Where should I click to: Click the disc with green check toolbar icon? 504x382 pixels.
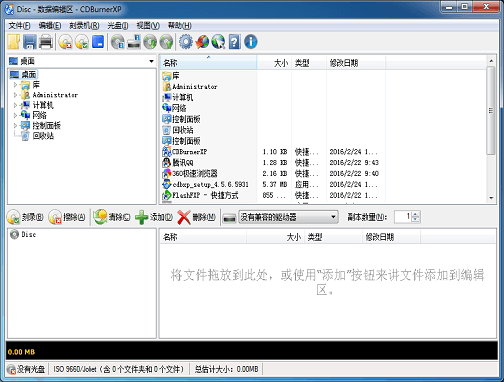click(82, 42)
